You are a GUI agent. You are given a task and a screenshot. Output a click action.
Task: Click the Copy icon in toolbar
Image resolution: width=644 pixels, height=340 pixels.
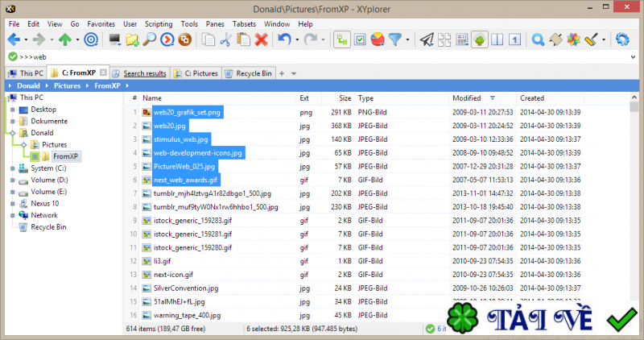[x=208, y=39]
